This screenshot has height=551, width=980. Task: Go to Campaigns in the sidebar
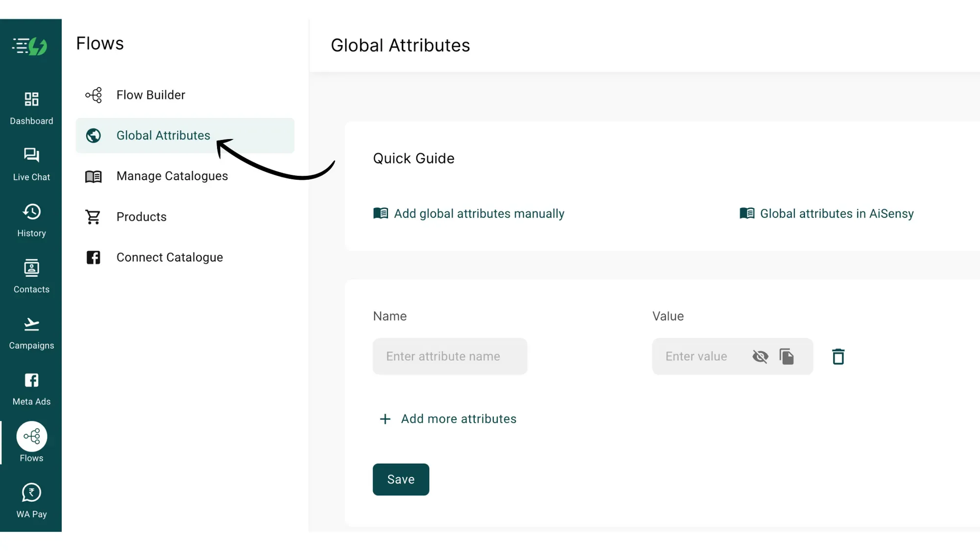point(31,332)
